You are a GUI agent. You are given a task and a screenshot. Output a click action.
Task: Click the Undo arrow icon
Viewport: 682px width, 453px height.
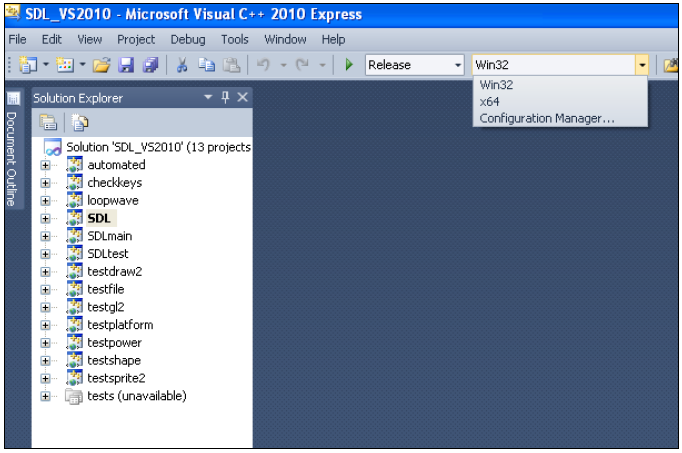click(x=263, y=65)
